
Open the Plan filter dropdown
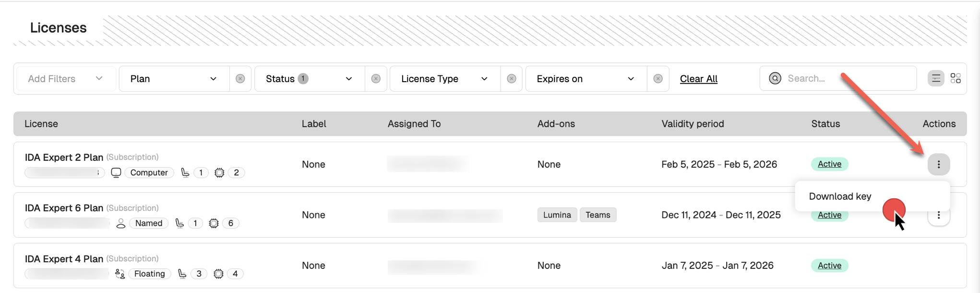pyautogui.click(x=173, y=79)
